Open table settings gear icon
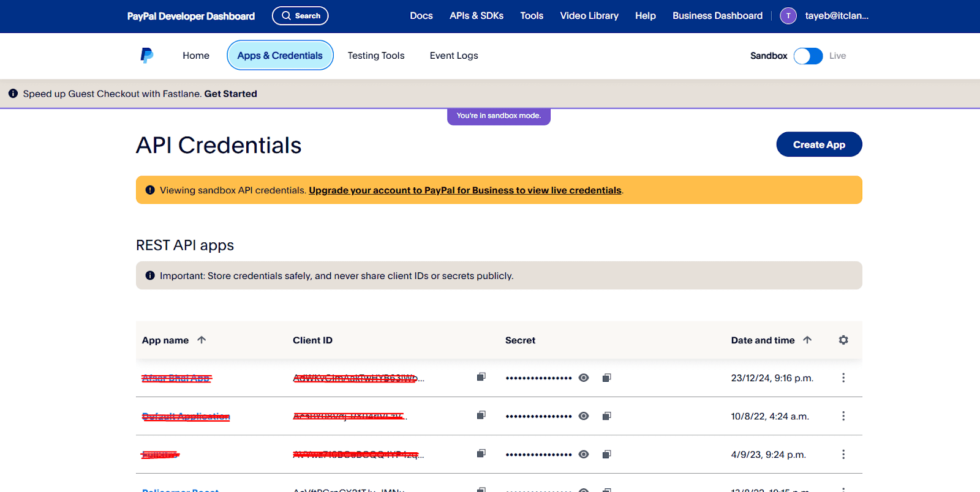The width and height of the screenshot is (980, 492). click(x=843, y=340)
